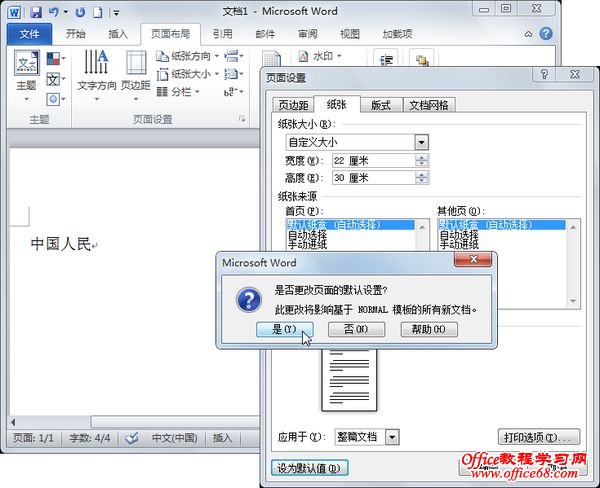
Task: Expand the 纸张大小 自定义大小 combo box
Action: pyautogui.click(x=421, y=142)
